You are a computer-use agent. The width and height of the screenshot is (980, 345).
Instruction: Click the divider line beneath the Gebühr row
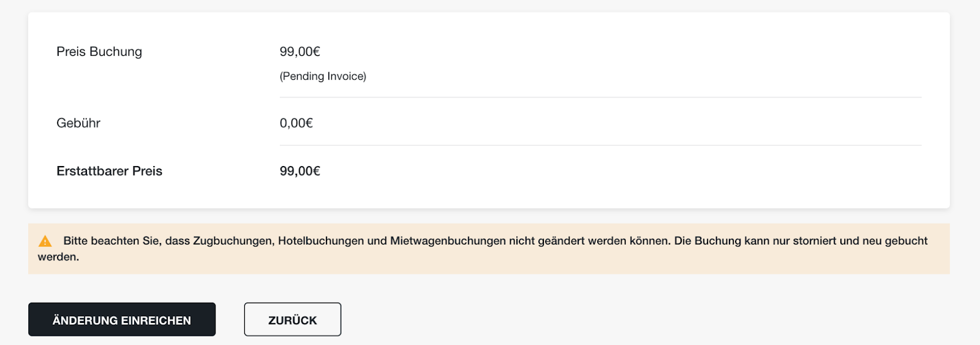(600, 145)
